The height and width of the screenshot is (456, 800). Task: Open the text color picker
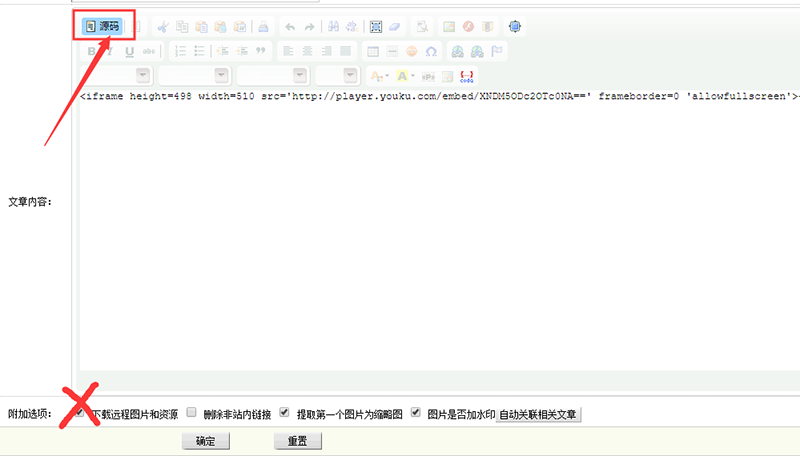coord(379,75)
